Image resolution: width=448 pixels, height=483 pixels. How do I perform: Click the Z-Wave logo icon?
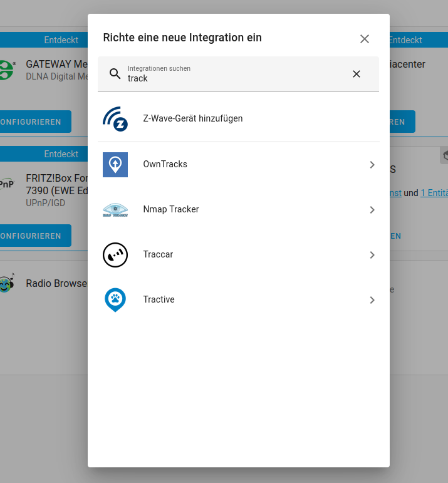(x=115, y=119)
